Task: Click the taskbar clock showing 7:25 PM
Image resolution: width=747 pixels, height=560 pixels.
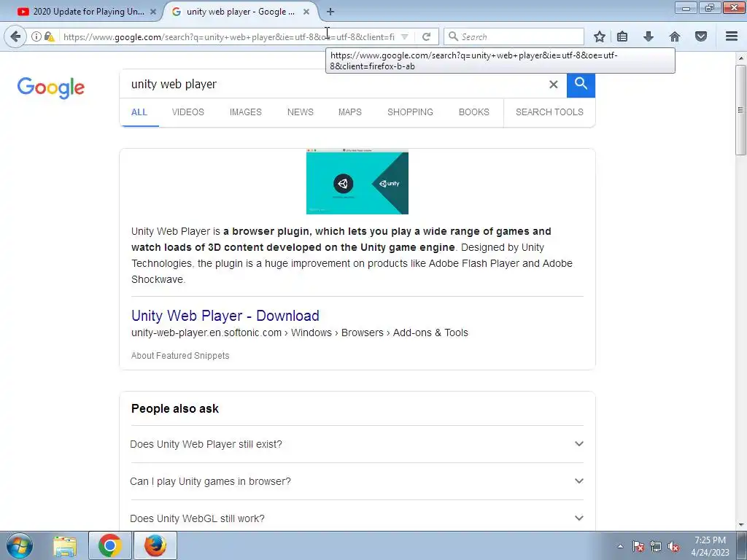Action: (710, 546)
